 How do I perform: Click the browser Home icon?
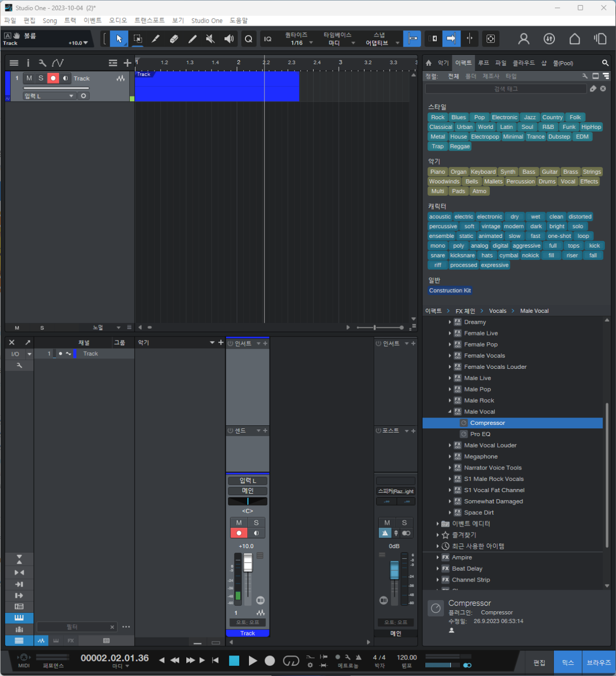click(x=429, y=63)
